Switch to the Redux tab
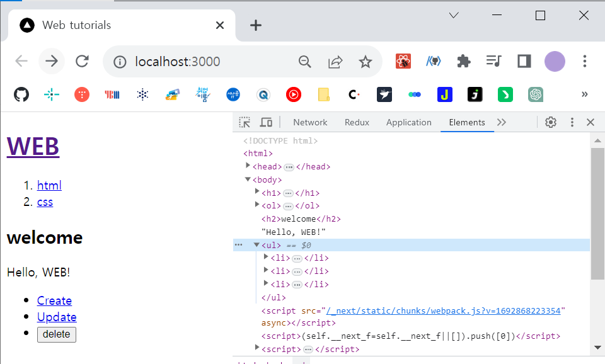Image resolution: width=605 pixels, height=364 pixels. click(357, 122)
